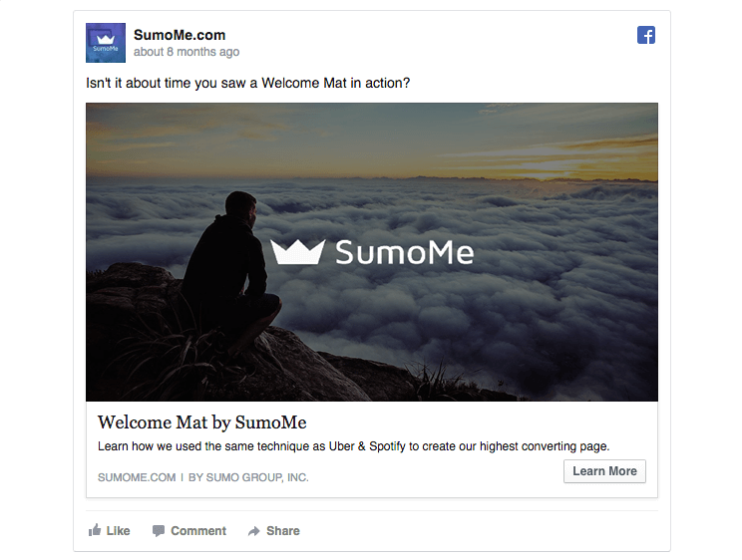This screenshot has width=742, height=560.
Task: Open the 'Welcome Mat by SumoMe' headline
Action: (x=202, y=422)
